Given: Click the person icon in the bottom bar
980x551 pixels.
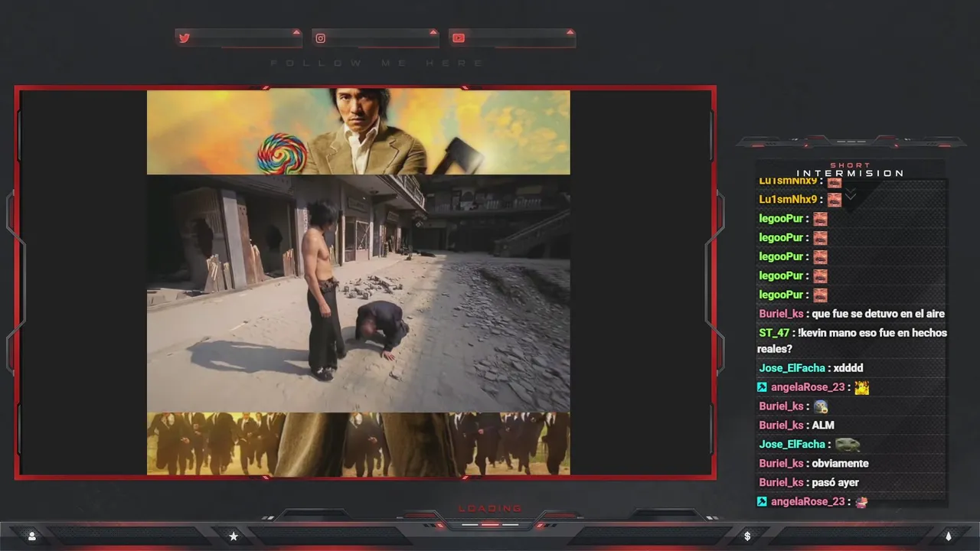Looking at the screenshot, I should tap(31, 536).
